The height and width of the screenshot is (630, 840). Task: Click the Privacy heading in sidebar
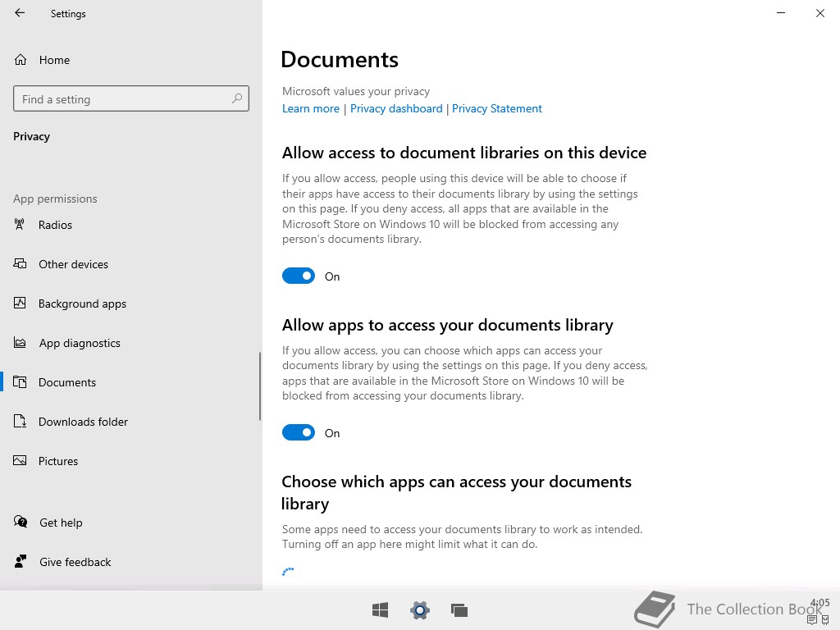click(32, 137)
